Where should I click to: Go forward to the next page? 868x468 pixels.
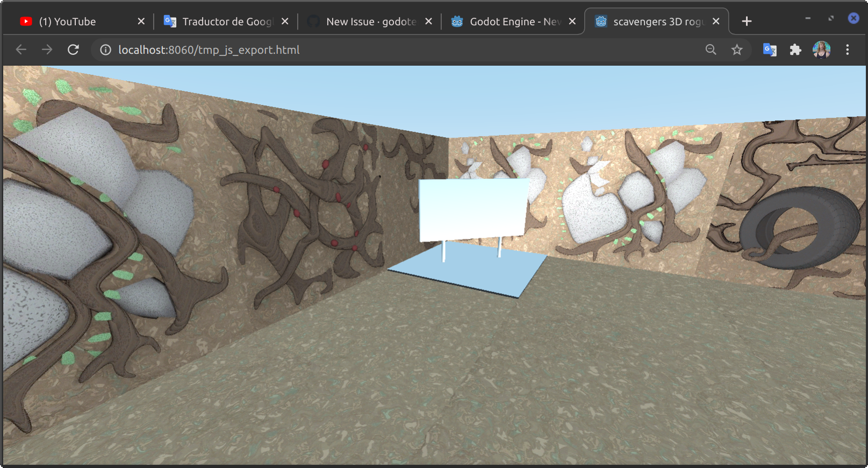47,50
